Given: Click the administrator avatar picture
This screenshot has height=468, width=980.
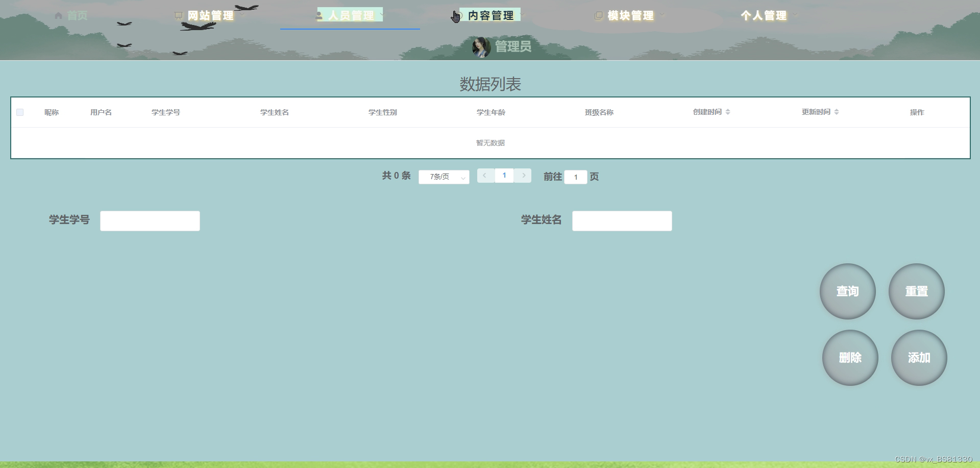Looking at the screenshot, I should click(481, 47).
